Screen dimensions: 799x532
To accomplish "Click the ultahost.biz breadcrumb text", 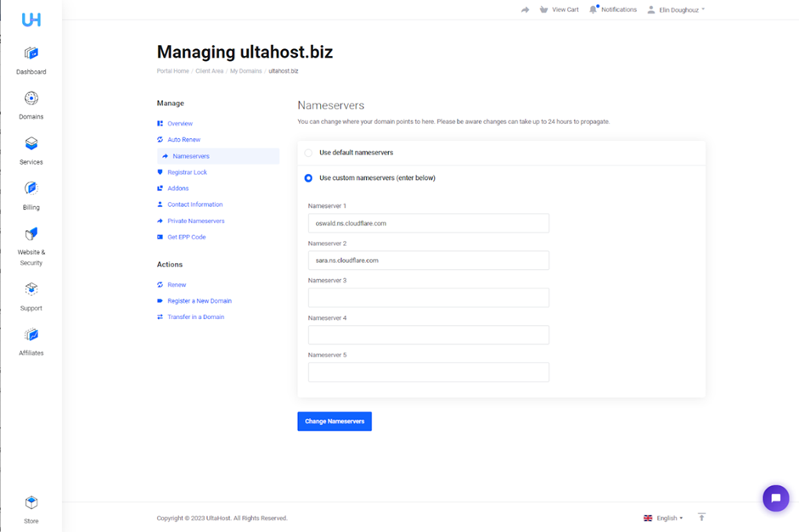I will [284, 71].
